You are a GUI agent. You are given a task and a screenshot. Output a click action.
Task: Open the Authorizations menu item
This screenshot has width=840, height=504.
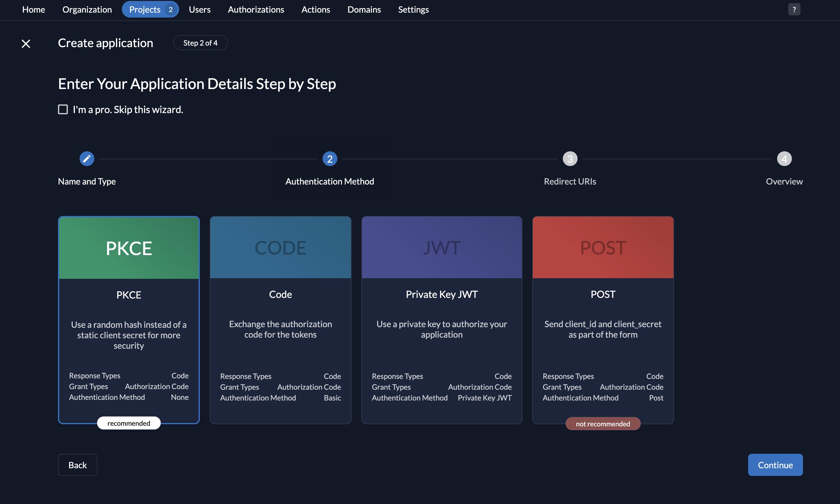[256, 9]
